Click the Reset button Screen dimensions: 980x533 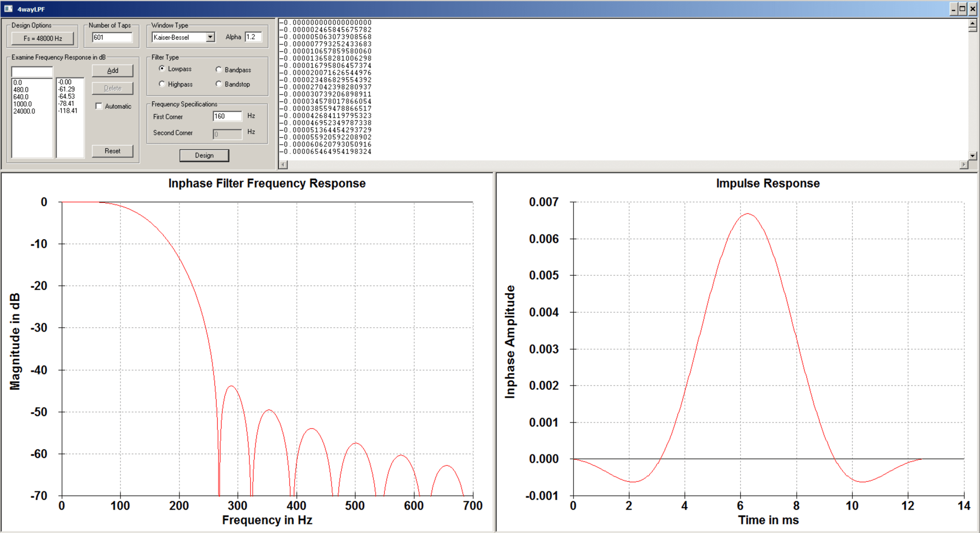[112, 151]
